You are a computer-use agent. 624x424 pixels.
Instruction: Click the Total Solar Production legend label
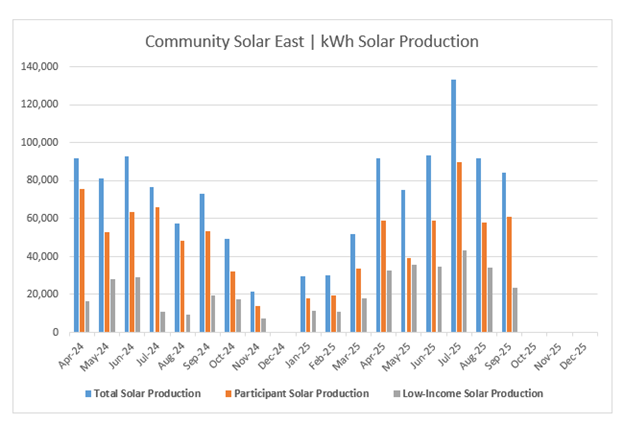point(146,393)
